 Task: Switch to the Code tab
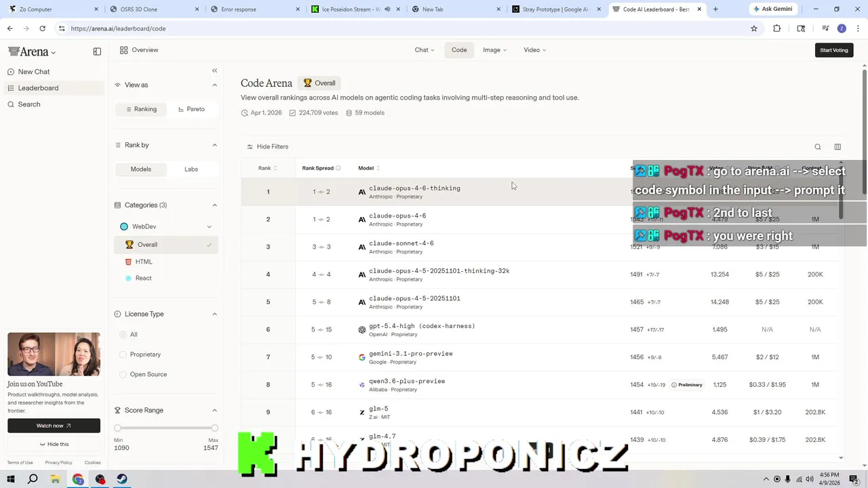[x=459, y=50]
